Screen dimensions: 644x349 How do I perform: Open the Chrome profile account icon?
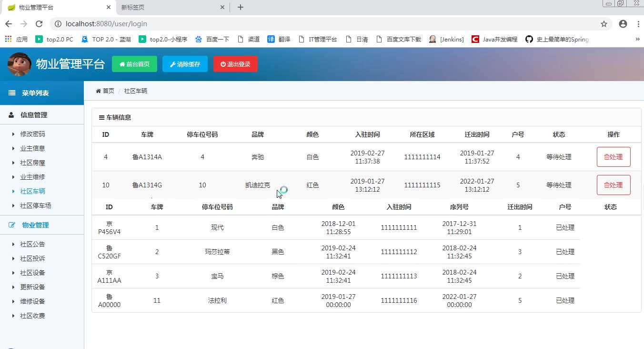[623, 24]
